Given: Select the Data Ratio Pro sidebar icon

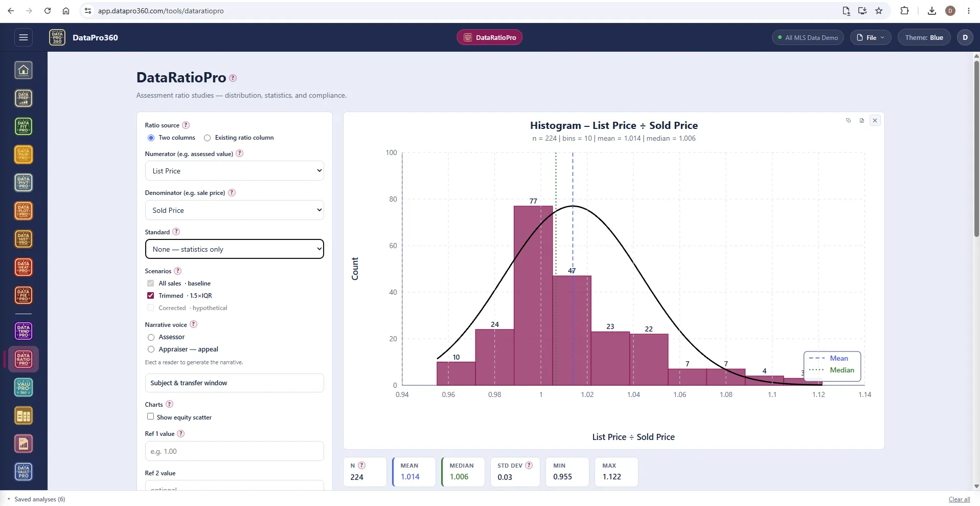Looking at the screenshot, I should pyautogui.click(x=24, y=359).
